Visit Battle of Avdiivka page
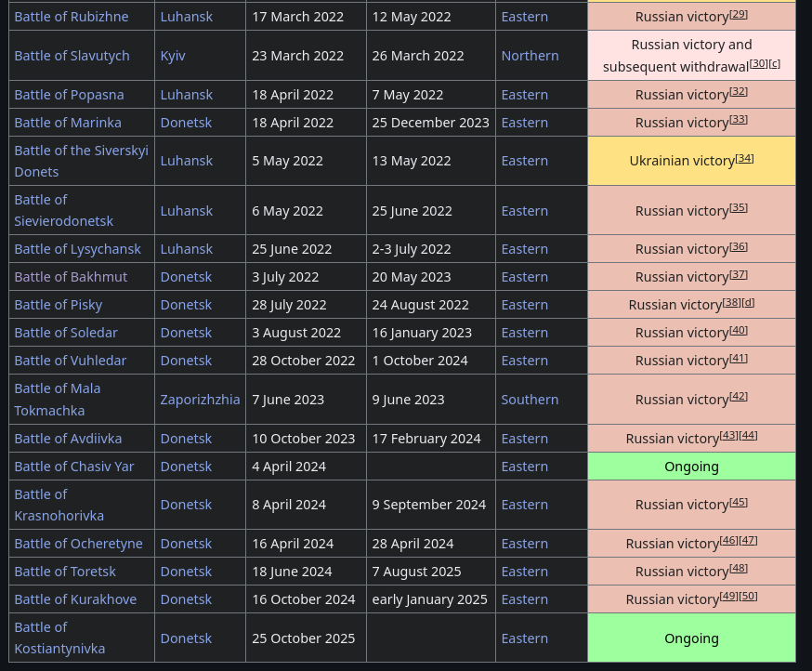 click(x=69, y=439)
